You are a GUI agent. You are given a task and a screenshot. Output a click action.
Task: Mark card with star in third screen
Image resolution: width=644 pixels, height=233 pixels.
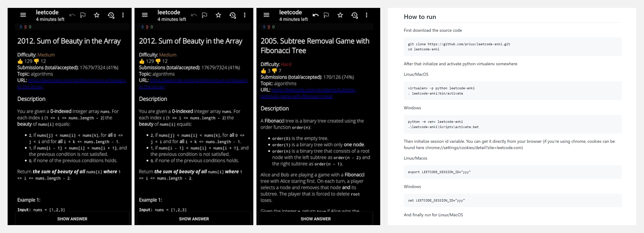click(x=340, y=15)
